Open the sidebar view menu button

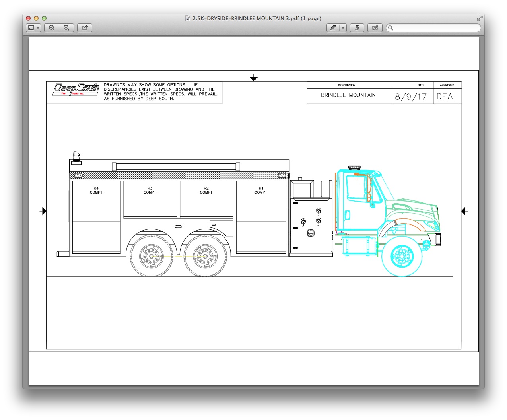(x=33, y=28)
